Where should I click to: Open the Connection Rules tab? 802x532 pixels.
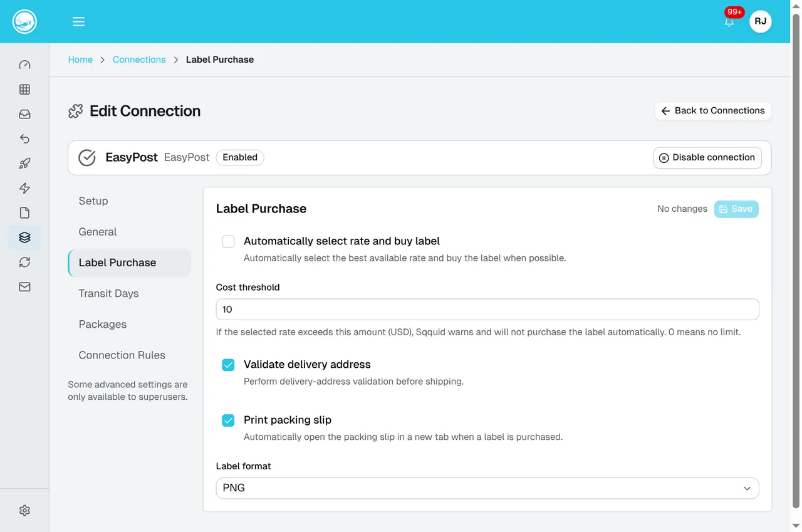tap(129, 355)
